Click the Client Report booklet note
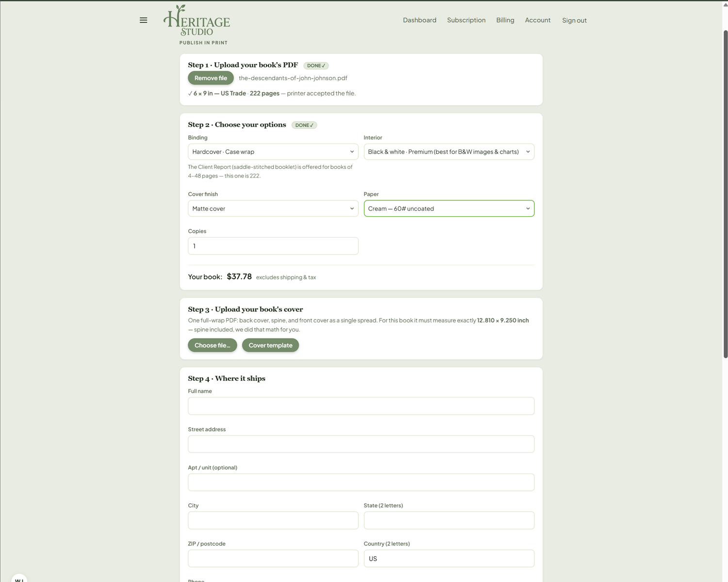The height and width of the screenshot is (582, 728). tap(270, 171)
